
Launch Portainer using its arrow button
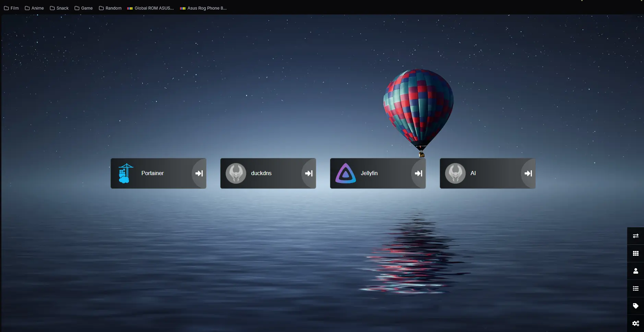point(199,173)
